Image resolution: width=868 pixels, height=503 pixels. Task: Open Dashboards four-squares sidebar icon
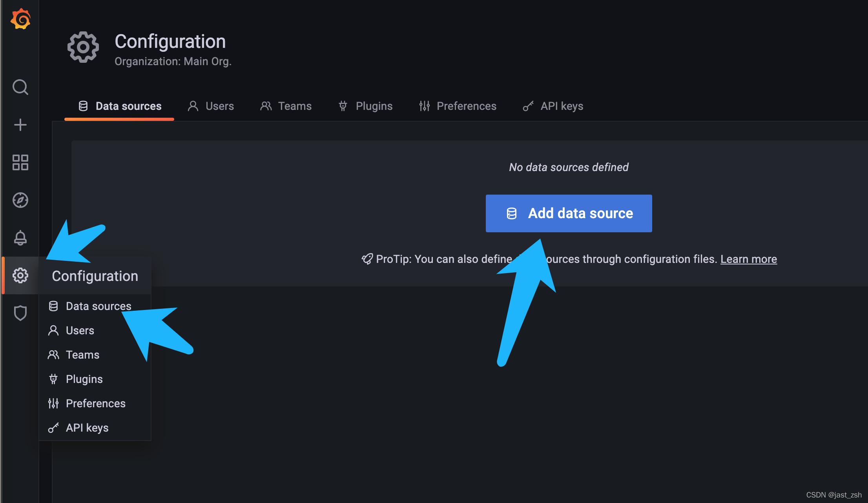(x=20, y=162)
